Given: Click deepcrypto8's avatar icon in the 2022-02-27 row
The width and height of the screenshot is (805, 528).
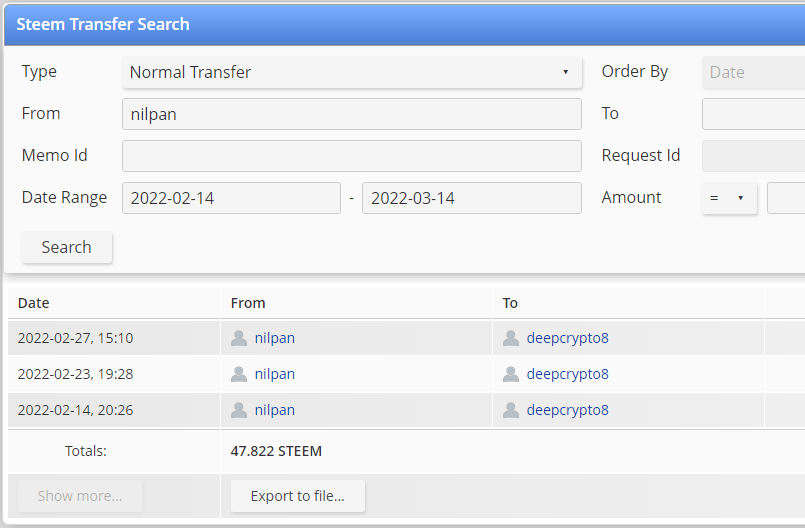Looking at the screenshot, I should (x=511, y=338).
